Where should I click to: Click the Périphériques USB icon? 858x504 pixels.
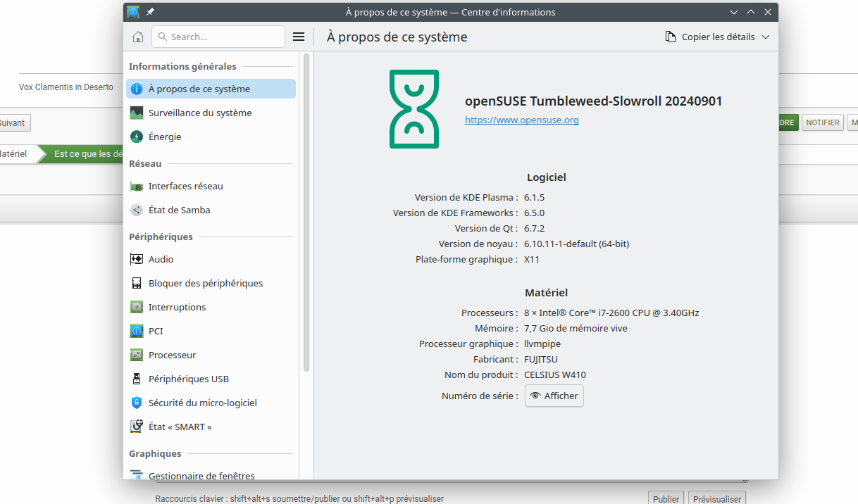coord(137,379)
